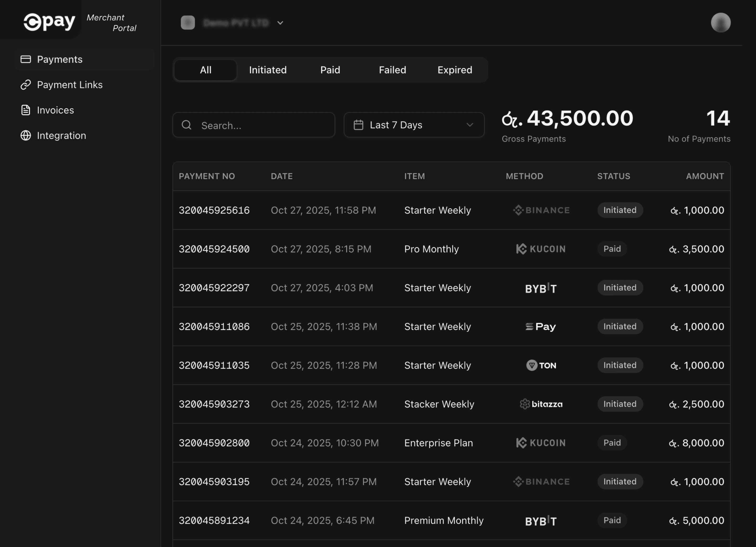Screen dimensions: 756x547
Task: Click the search magnifier icon
Action: point(186,125)
